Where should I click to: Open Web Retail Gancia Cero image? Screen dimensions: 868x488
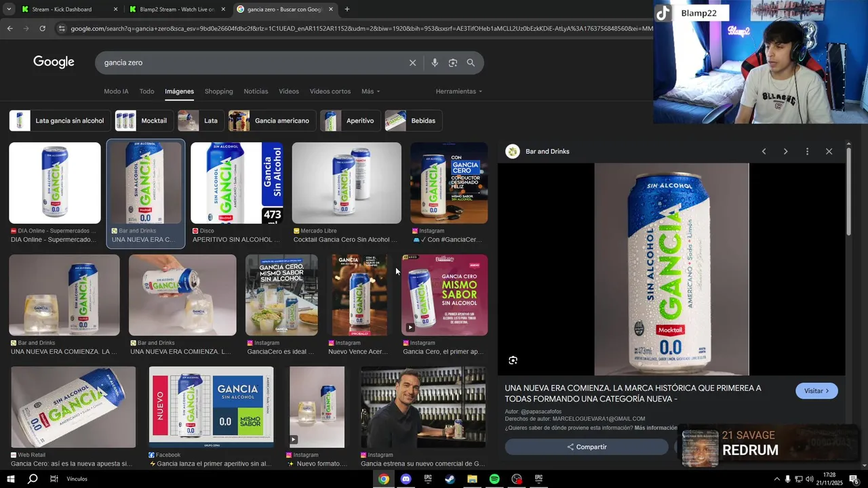click(x=73, y=407)
